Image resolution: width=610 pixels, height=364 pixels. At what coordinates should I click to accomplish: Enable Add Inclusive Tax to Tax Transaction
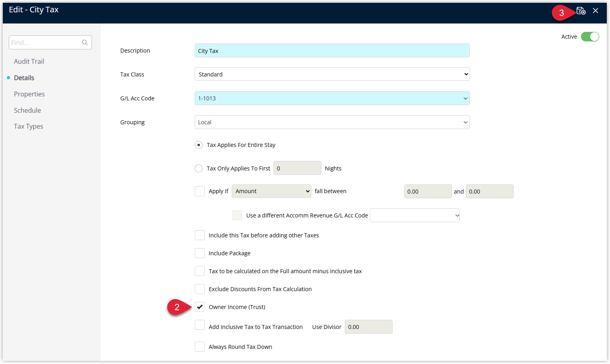click(199, 325)
